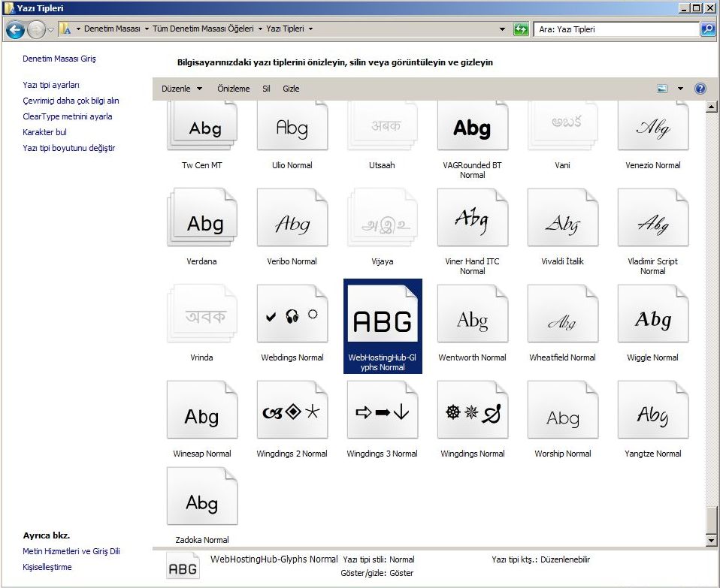Open the Düzenle dropdown menu
The width and height of the screenshot is (720, 588).
click(182, 89)
